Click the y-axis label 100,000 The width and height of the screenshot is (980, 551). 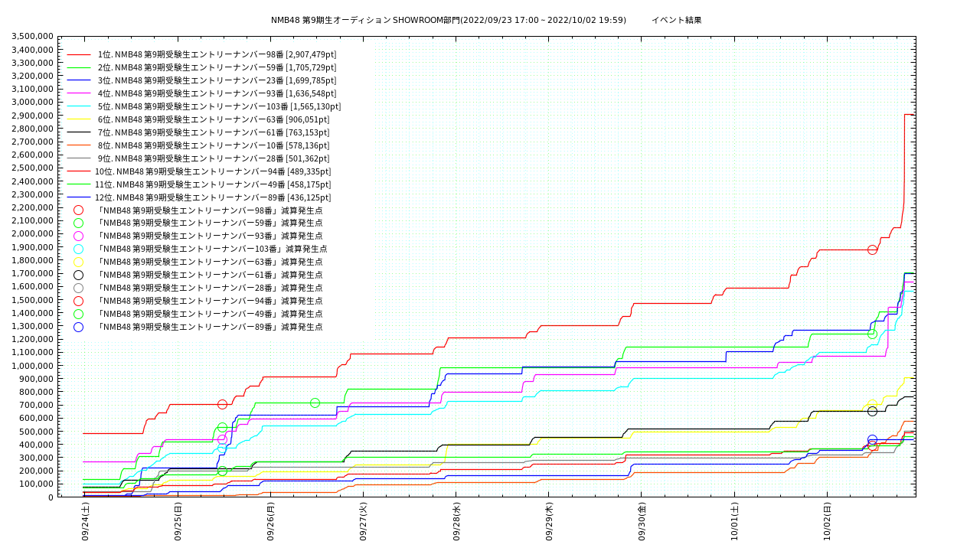[x=38, y=484]
